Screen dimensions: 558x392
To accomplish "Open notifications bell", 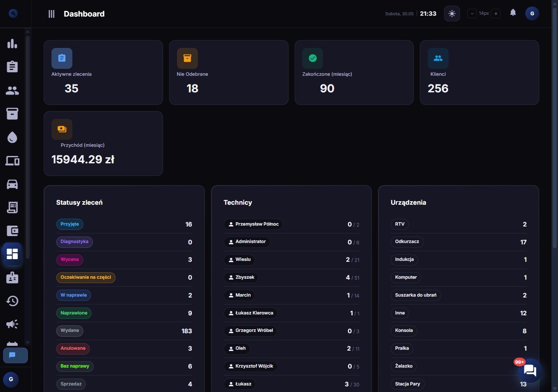I will (x=513, y=13).
